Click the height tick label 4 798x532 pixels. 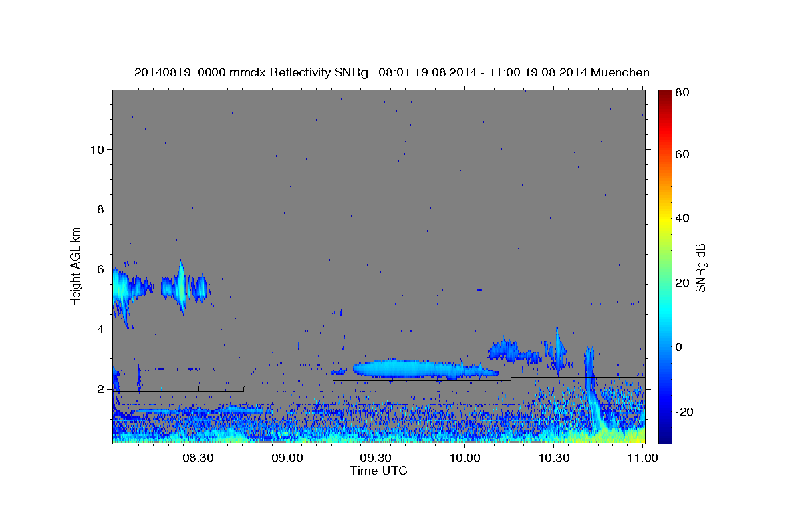click(100, 329)
